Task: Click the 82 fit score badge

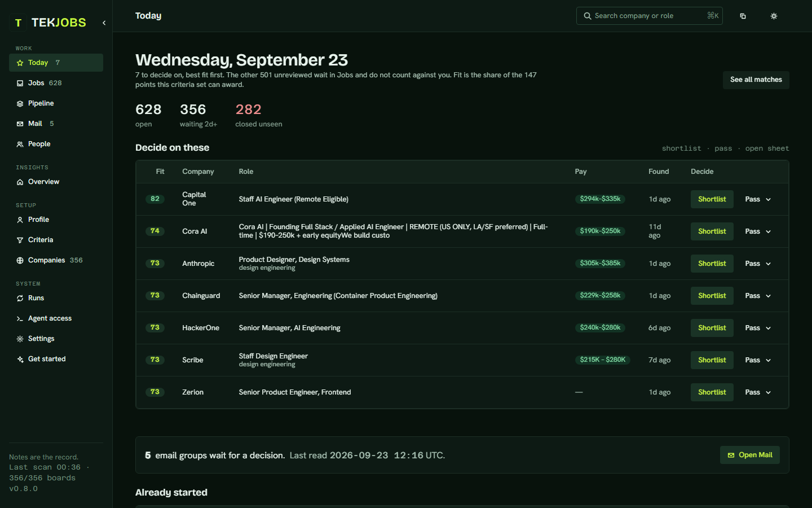Action: click(x=155, y=199)
